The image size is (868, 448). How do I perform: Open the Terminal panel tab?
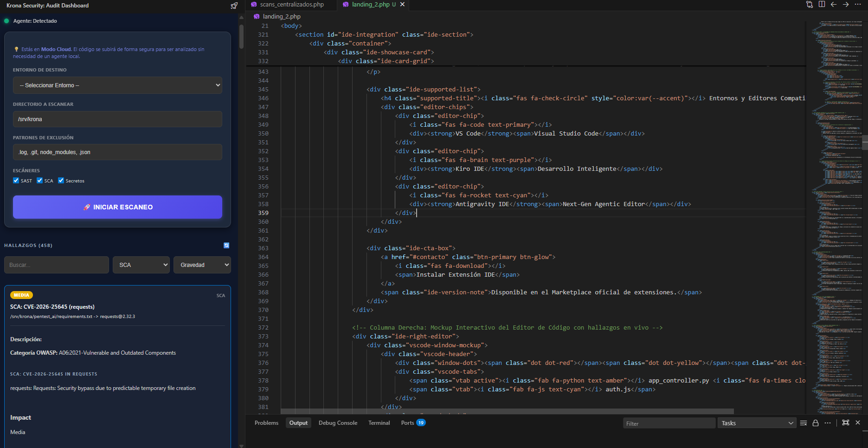coord(379,423)
